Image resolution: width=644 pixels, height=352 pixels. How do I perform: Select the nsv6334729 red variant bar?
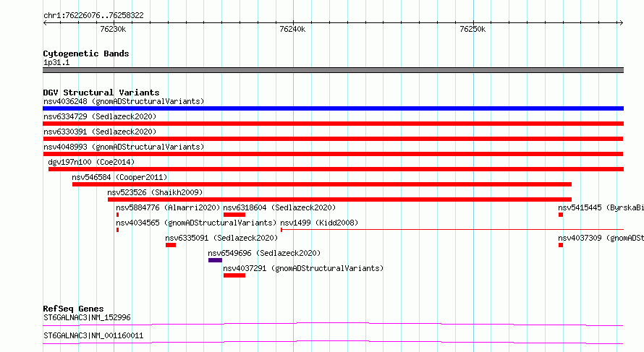333,124
